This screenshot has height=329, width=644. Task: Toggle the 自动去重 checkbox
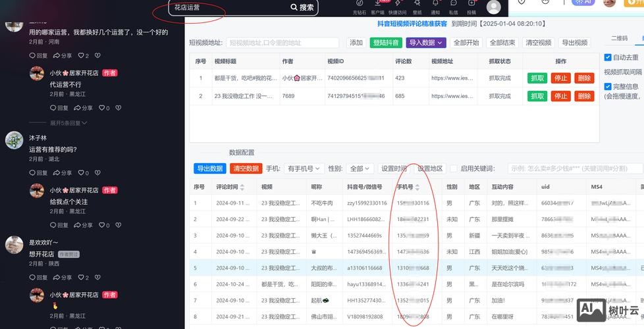[x=608, y=57]
